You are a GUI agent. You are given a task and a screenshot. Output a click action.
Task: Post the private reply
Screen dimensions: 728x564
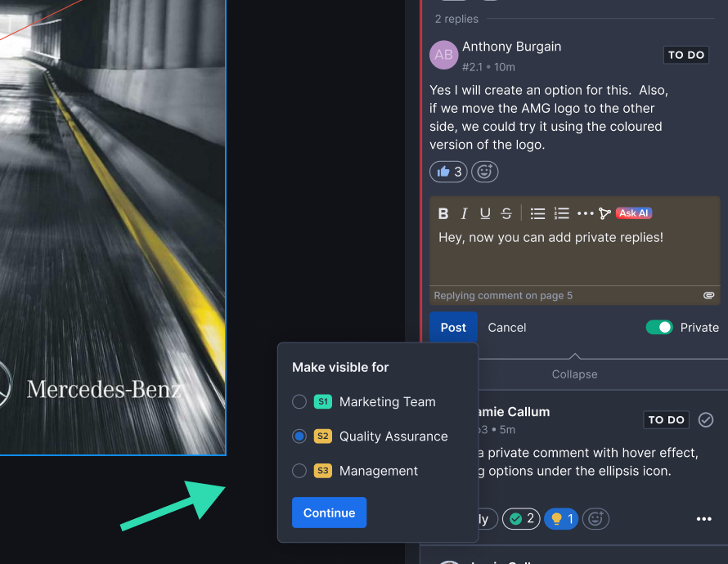453,327
